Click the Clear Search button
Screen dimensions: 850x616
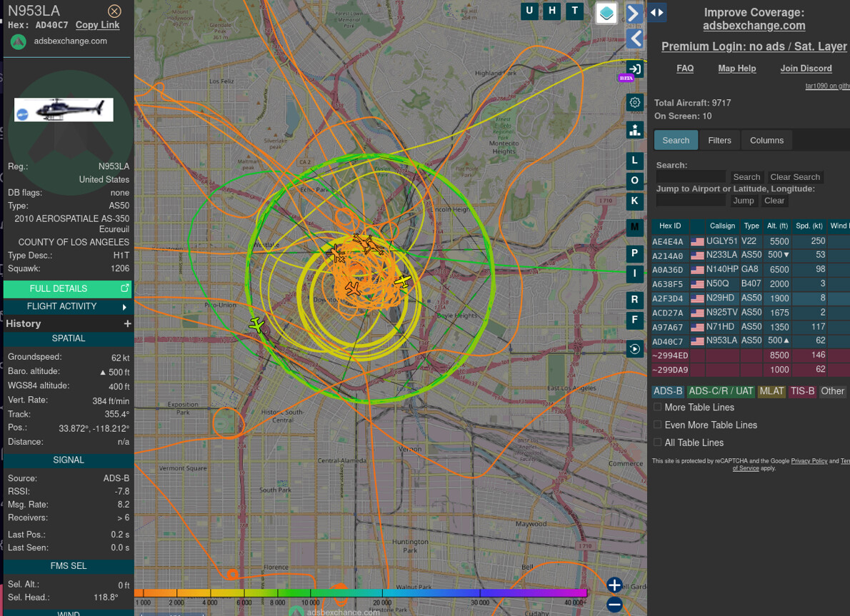click(795, 177)
